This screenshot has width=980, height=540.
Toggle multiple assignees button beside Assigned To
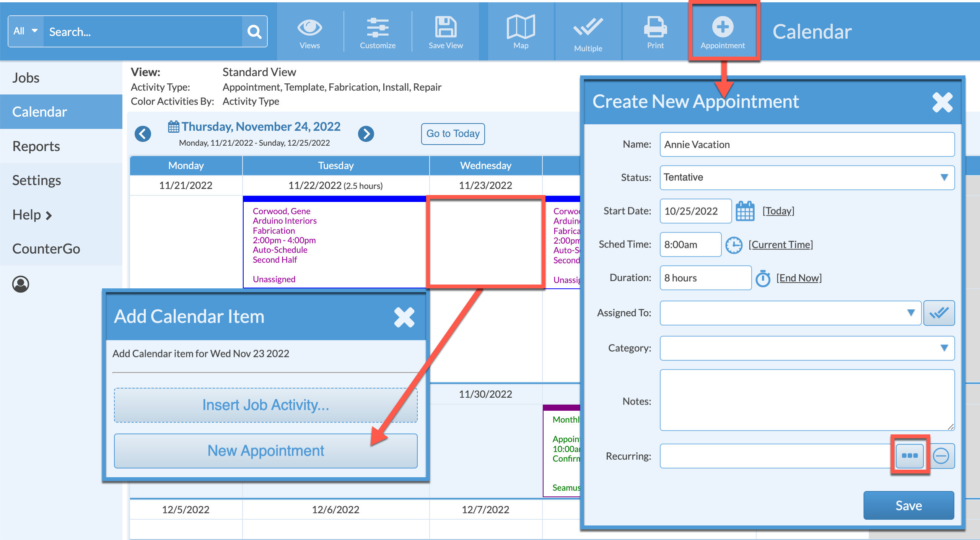click(x=939, y=313)
